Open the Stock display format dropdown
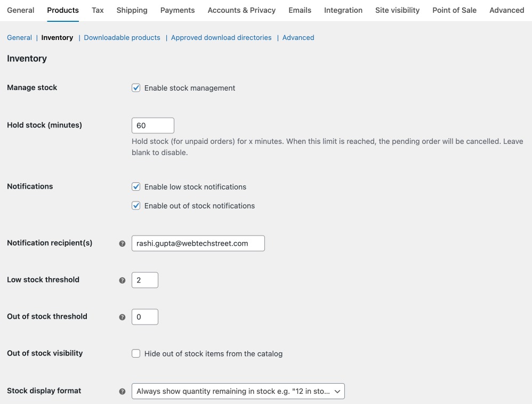The width and height of the screenshot is (532, 404). (238, 391)
